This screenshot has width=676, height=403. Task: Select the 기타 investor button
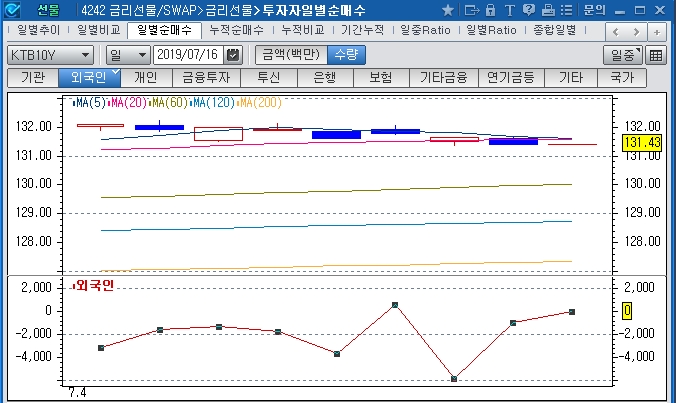[x=571, y=78]
